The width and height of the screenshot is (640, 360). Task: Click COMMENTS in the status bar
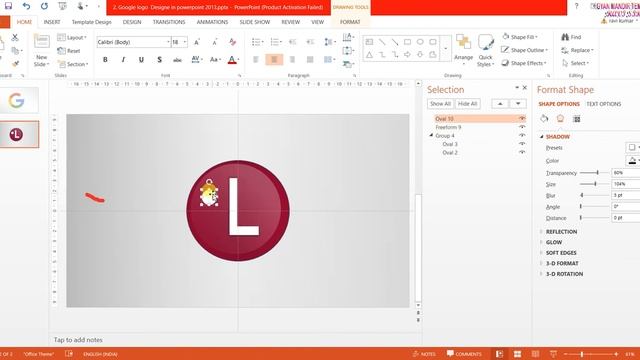pos(464,354)
